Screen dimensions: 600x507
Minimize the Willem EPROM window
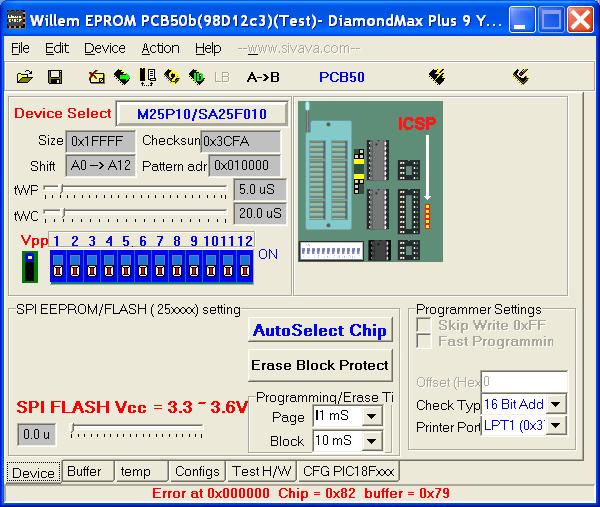pos(522,20)
